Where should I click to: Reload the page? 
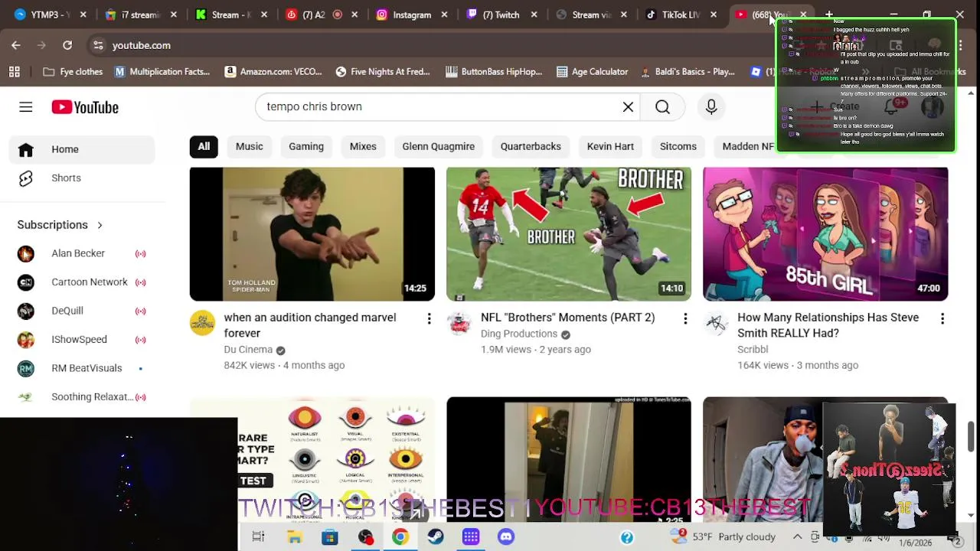(67, 45)
